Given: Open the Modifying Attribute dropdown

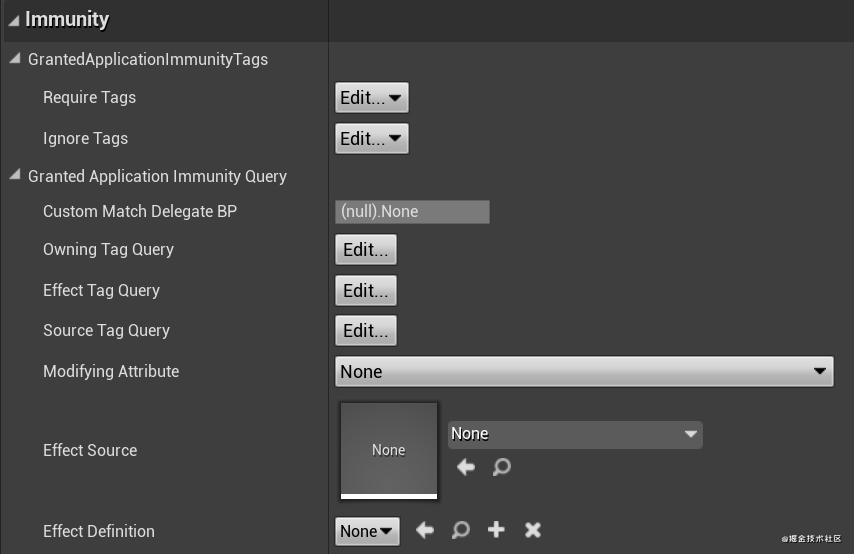Looking at the screenshot, I should click(x=584, y=372).
